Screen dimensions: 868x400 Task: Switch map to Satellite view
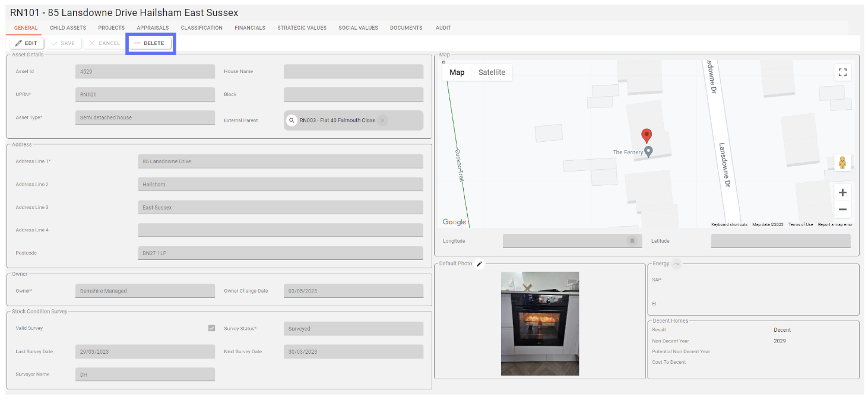492,72
